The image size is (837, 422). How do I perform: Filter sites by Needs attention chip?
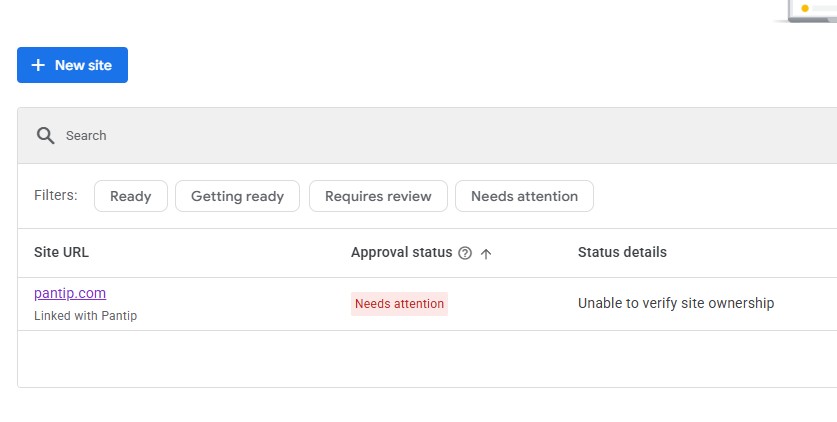coord(524,196)
